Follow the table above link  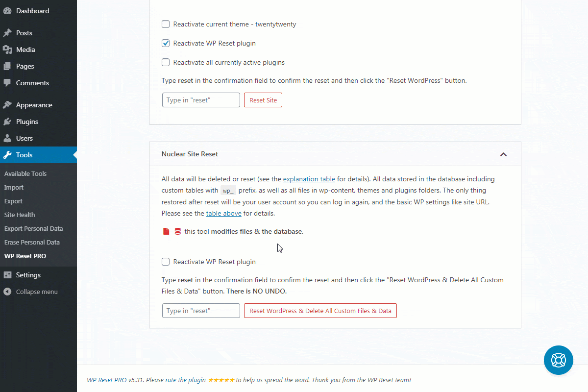(224, 213)
